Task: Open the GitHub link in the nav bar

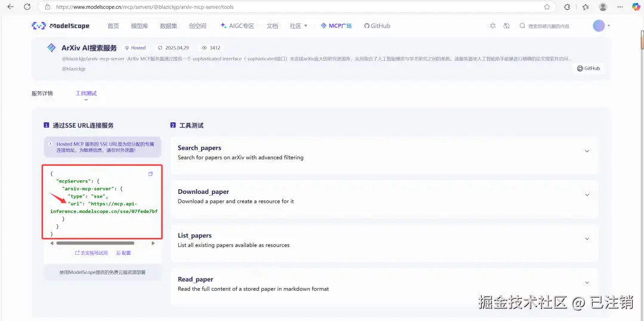Action: pyautogui.click(x=377, y=26)
